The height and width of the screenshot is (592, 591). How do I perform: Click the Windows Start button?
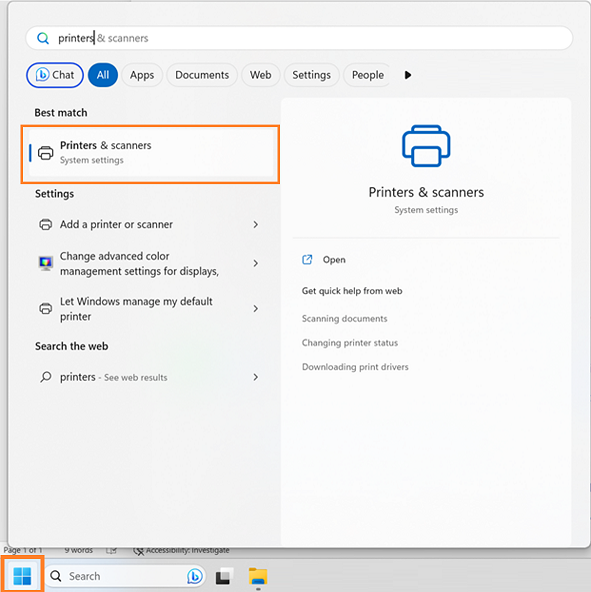(x=22, y=575)
